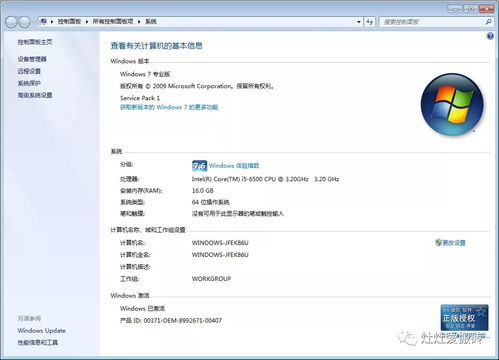Open 设备管理器 in the sidebar
This screenshot has width=499, height=360.
pos(32,59)
